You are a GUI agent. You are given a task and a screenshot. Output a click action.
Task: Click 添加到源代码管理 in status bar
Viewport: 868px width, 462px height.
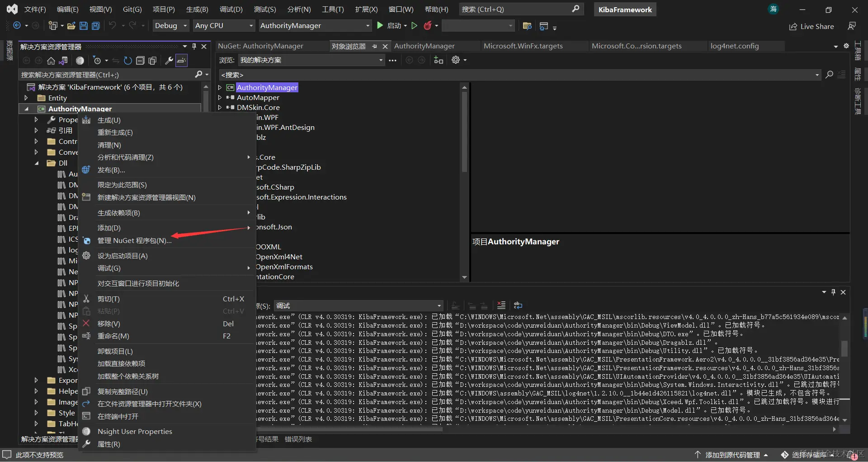[x=732, y=455]
